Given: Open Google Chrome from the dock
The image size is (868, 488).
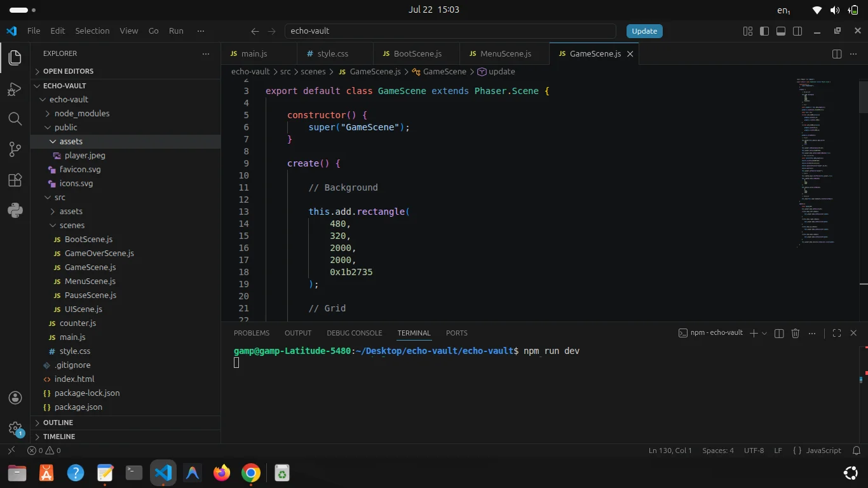Looking at the screenshot, I should [251, 473].
